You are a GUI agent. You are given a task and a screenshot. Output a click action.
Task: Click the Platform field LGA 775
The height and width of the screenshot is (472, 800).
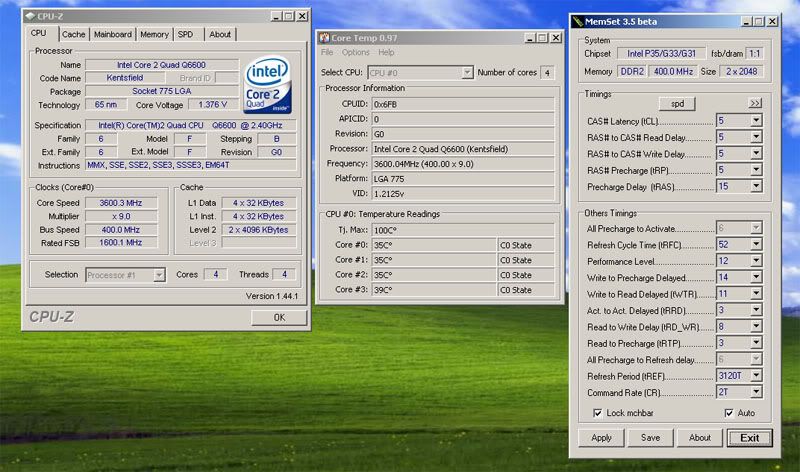(x=463, y=179)
